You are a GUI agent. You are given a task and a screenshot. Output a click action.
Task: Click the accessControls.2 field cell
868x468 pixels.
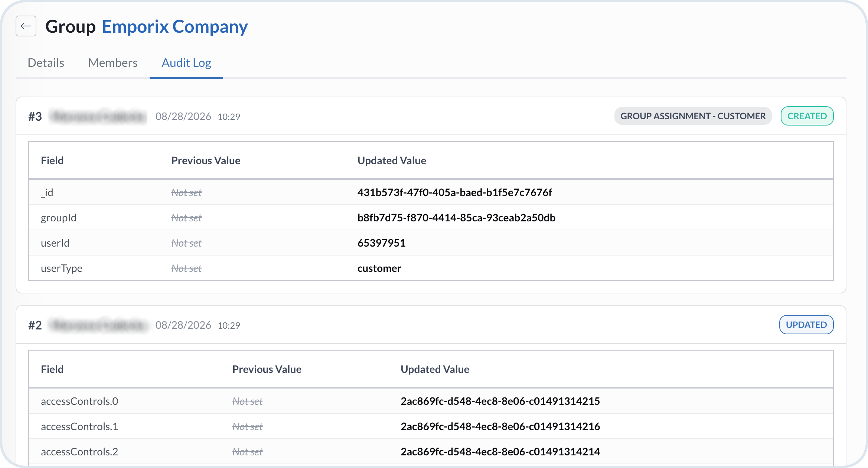click(x=79, y=452)
